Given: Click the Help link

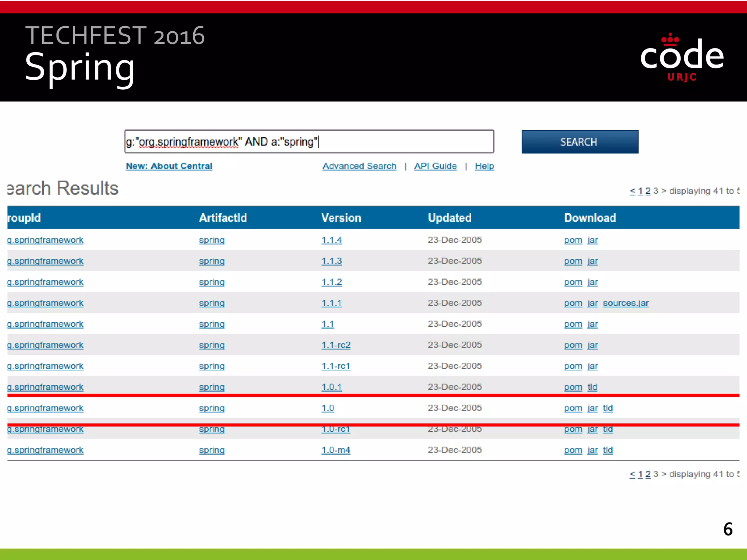Looking at the screenshot, I should [x=484, y=166].
